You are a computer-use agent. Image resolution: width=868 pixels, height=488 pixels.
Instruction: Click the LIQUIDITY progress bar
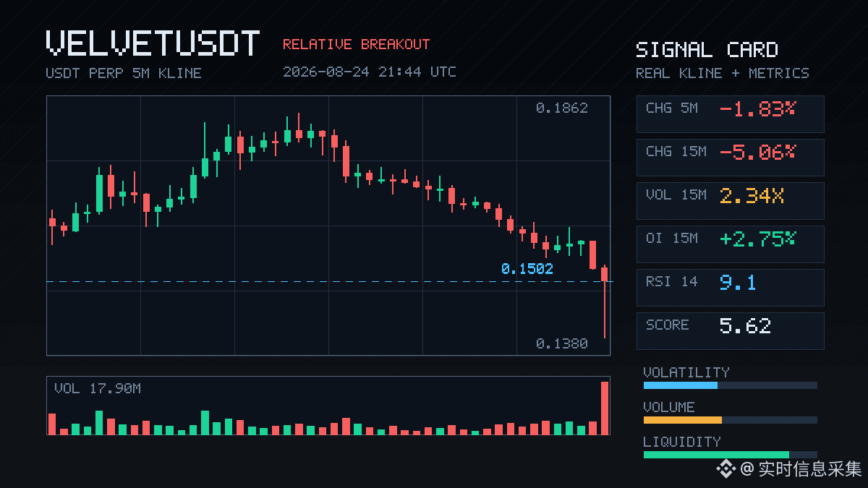(x=731, y=455)
